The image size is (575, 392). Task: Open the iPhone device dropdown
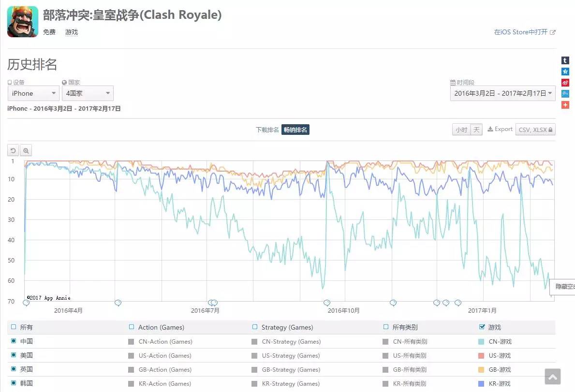(x=33, y=93)
